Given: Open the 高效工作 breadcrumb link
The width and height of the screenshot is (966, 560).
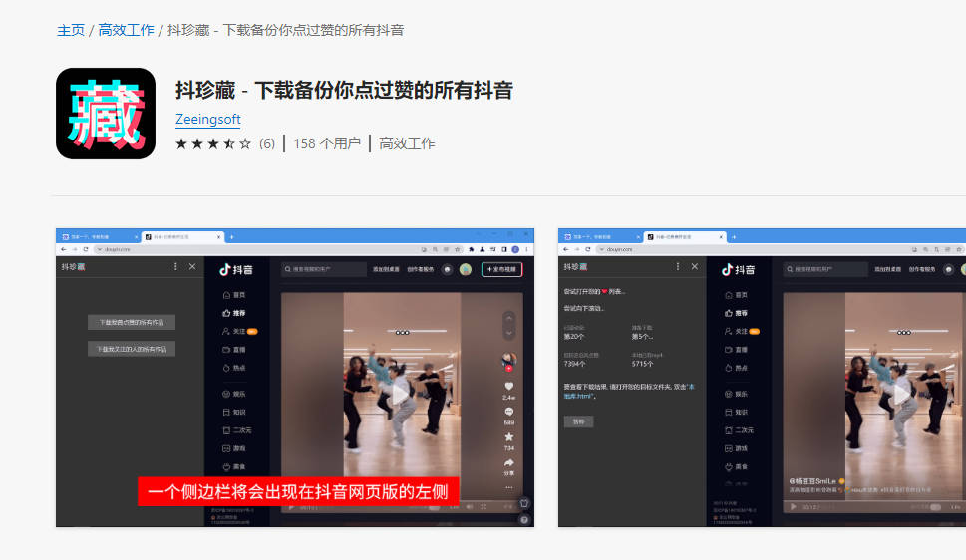Looking at the screenshot, I should 126,30.
